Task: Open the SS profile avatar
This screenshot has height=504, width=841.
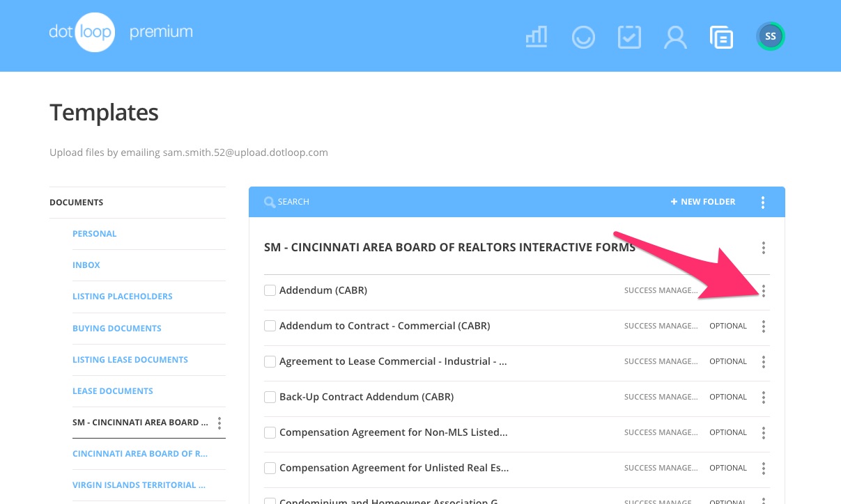Action: (x=771, y=36)
